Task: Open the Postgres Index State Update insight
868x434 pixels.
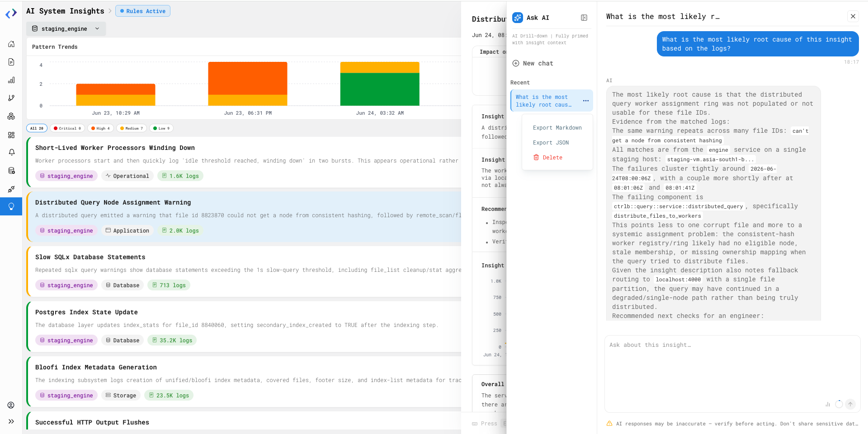Action: pos(244,326)
